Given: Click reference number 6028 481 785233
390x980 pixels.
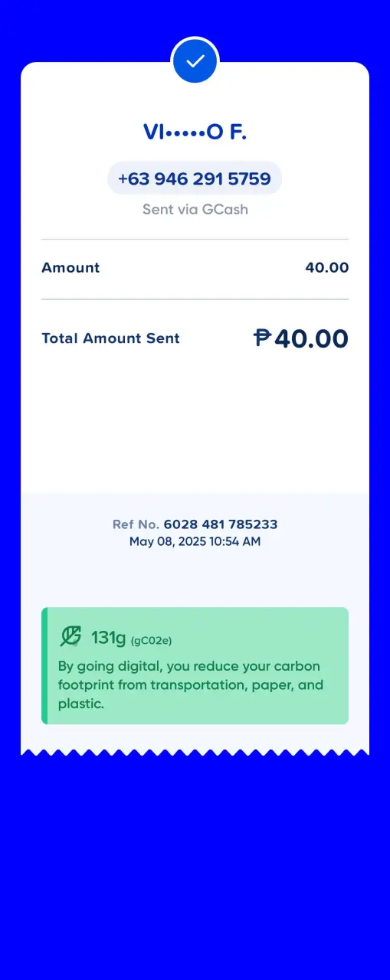Looking at the screenshot, I should pos(221,524).
